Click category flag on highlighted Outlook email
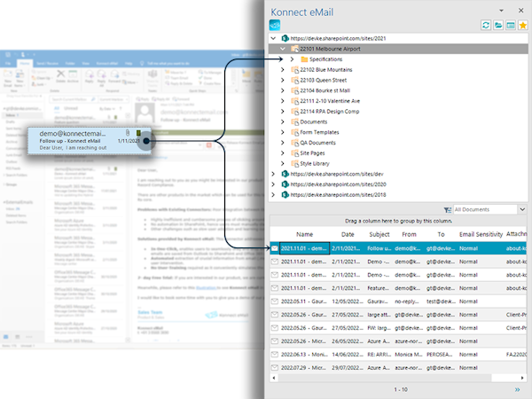The image size is (532, 399). tap(138, 133)
